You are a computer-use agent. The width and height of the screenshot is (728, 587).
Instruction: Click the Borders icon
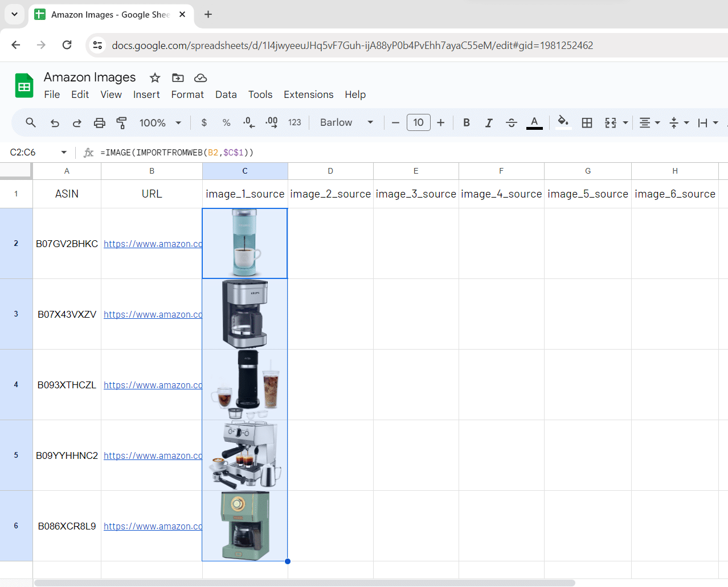click(587, 122)
